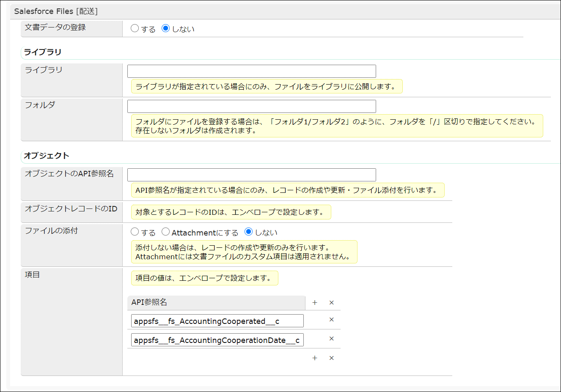Click the × icon in the API参照名 header row
This screenshot has width=561, height=392.
[331, 302]
